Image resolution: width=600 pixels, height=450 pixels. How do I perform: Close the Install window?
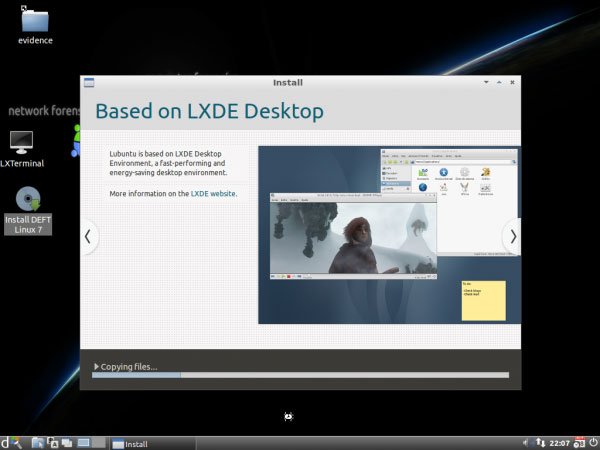pos(512,82)
